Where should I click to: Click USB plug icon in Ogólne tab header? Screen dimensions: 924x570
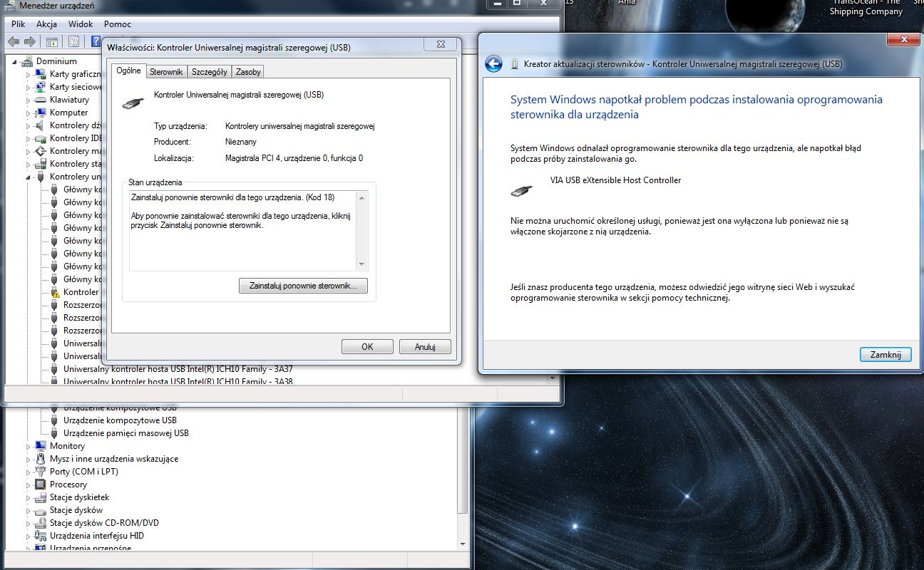point(133,103)
